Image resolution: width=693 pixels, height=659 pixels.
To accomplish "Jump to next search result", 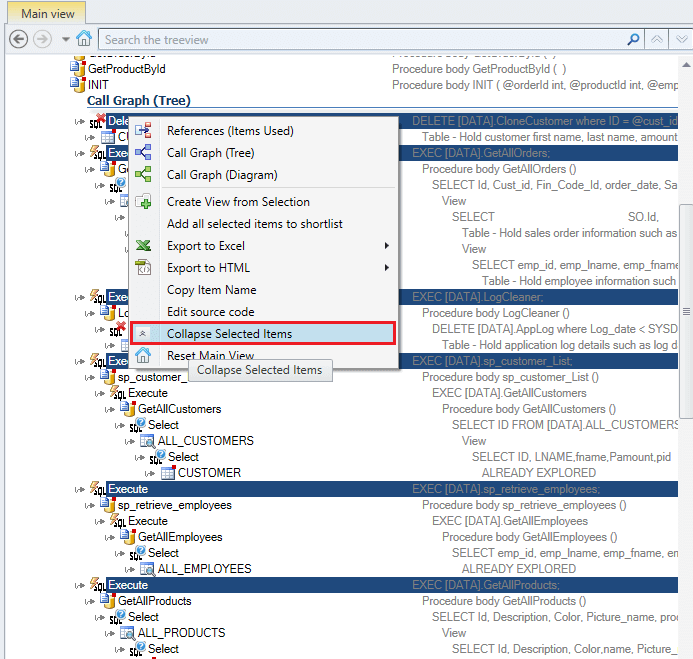I will (x=681, y=40).
